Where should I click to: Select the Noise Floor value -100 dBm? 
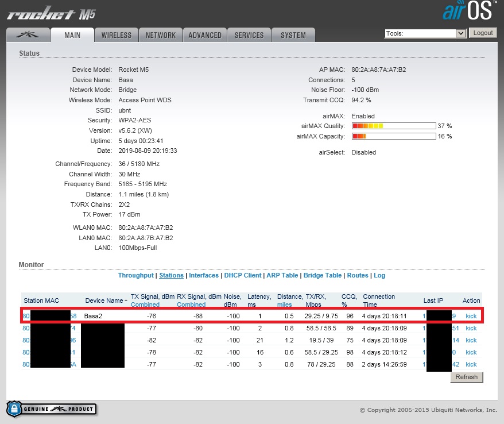[365, 90]
